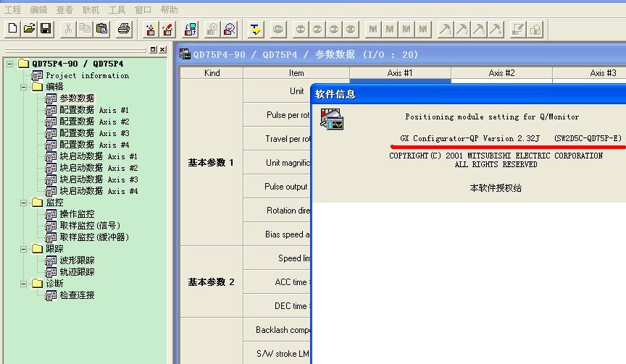Collapse the QD75P4-90 root tree node

10,64
